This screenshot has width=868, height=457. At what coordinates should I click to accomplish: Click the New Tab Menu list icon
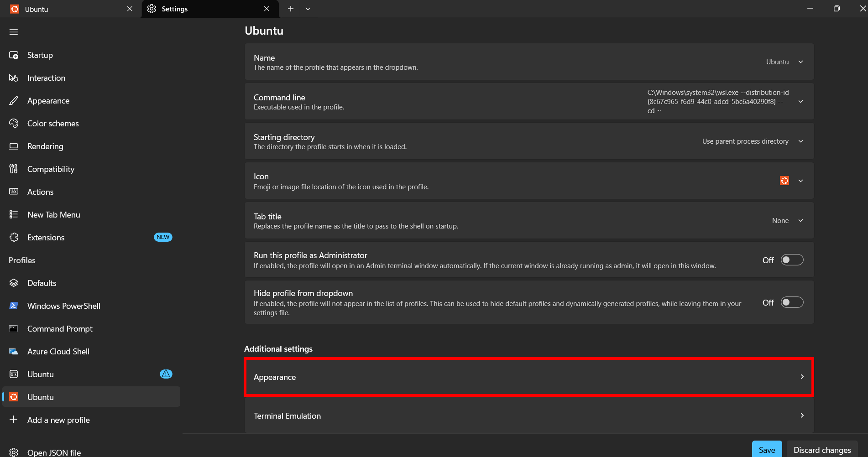pyautogui.click(x=14, y=215)
